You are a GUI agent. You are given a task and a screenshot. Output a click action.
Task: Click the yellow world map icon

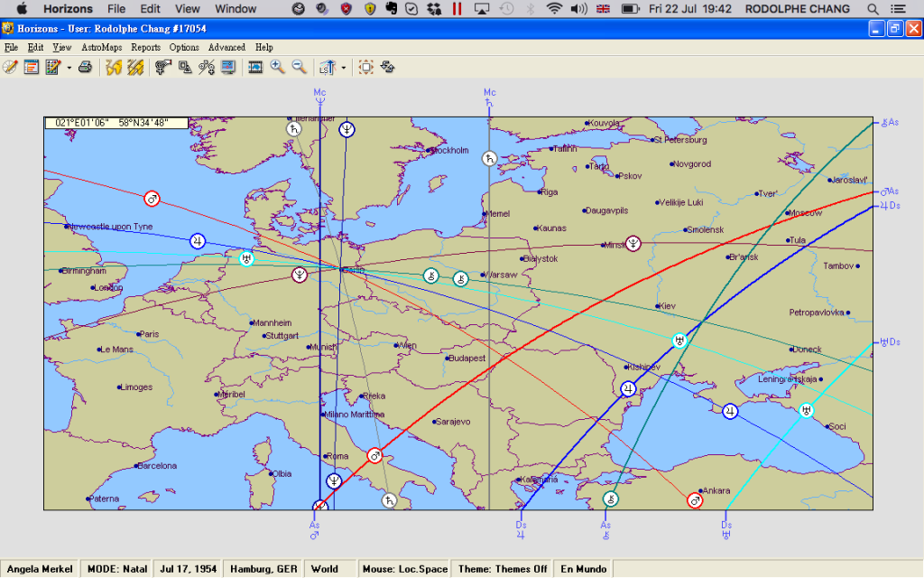tap(114, 67)
